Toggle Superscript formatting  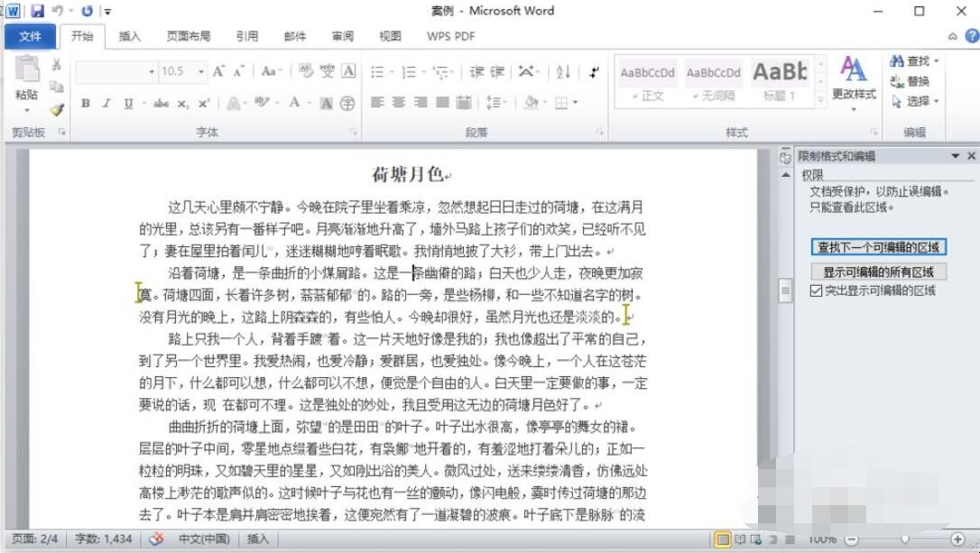pyautogui.click(x=203, y=104)
